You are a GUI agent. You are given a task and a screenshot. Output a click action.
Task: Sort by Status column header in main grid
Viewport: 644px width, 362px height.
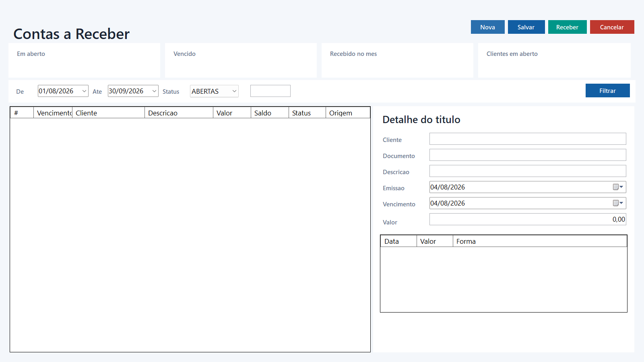pyautogui.click(x=308, y=113)
